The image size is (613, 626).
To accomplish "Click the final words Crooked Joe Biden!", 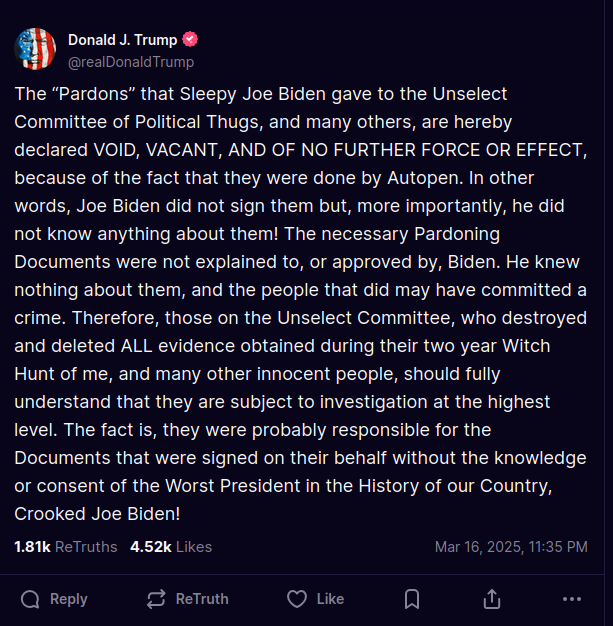I will tap(97, 514).
